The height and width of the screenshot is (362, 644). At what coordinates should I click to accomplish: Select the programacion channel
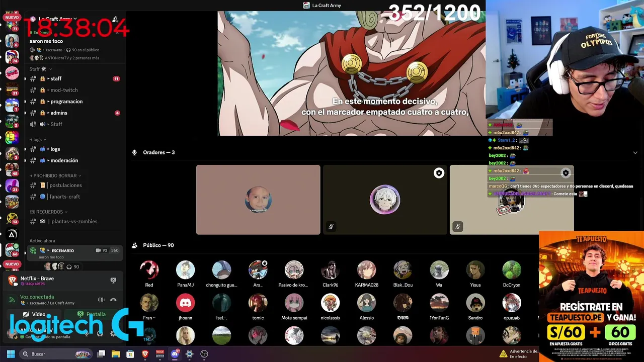pos(74,102)
